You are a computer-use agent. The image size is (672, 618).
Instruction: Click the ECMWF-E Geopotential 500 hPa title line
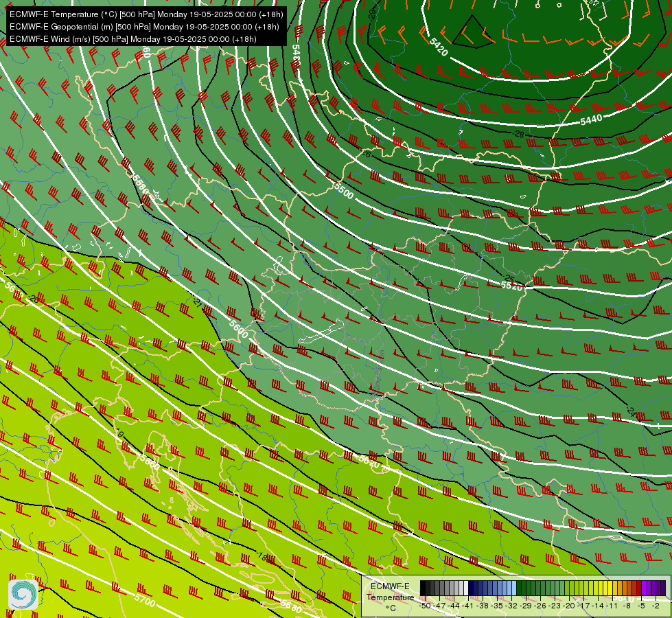pos(144,27)
